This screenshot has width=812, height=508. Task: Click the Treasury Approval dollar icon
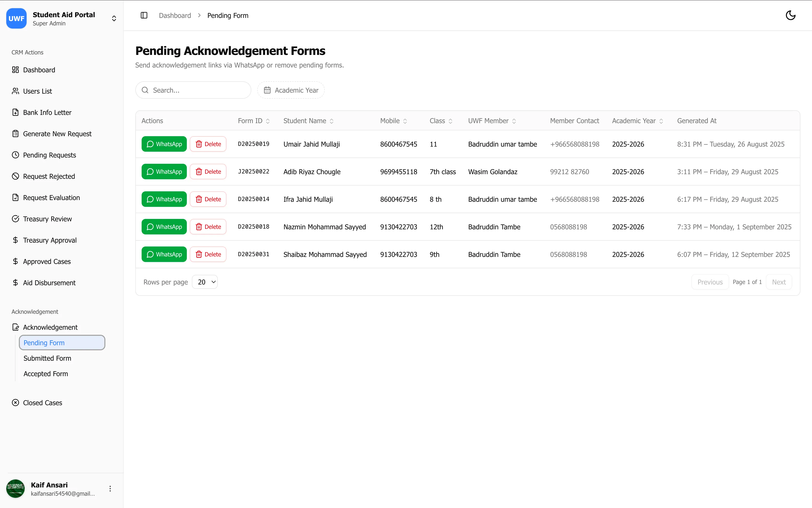(x=15, y=240)
